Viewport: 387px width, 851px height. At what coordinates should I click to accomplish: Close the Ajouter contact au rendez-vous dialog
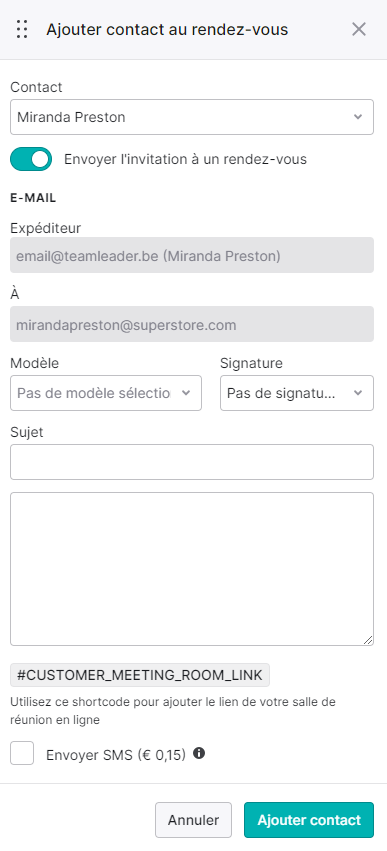tap(359, 29)
